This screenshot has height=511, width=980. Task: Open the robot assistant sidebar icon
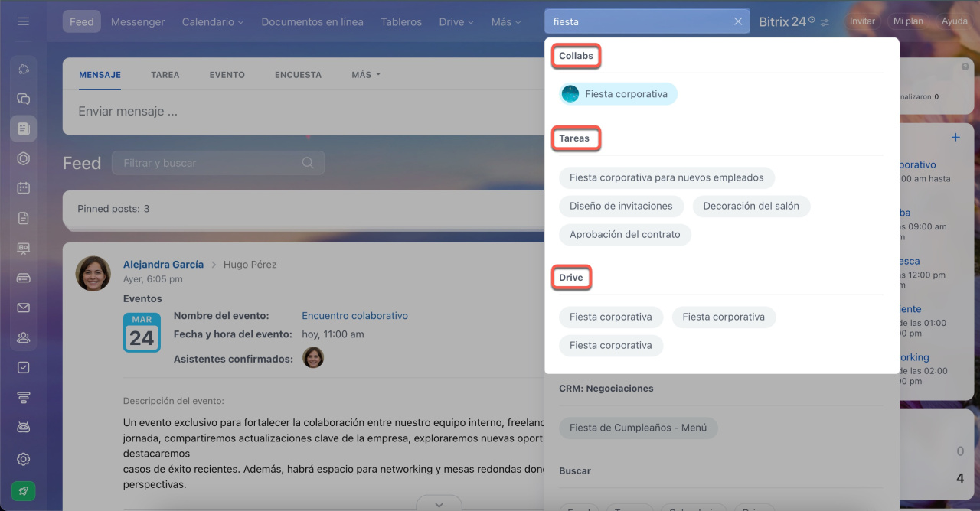(24, 427)
